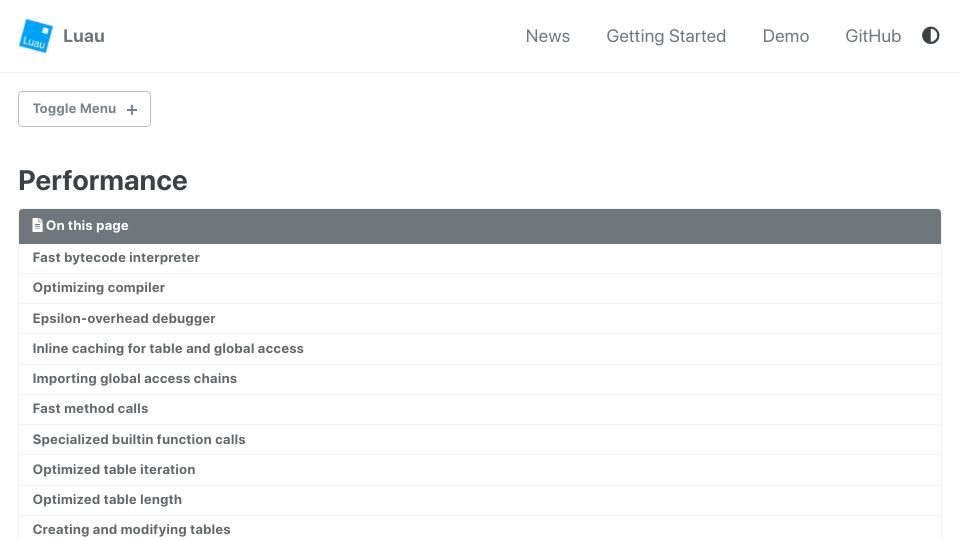Open Creating and modifying tables link
This screenshot has height=540, width=960.
point(132,530)
